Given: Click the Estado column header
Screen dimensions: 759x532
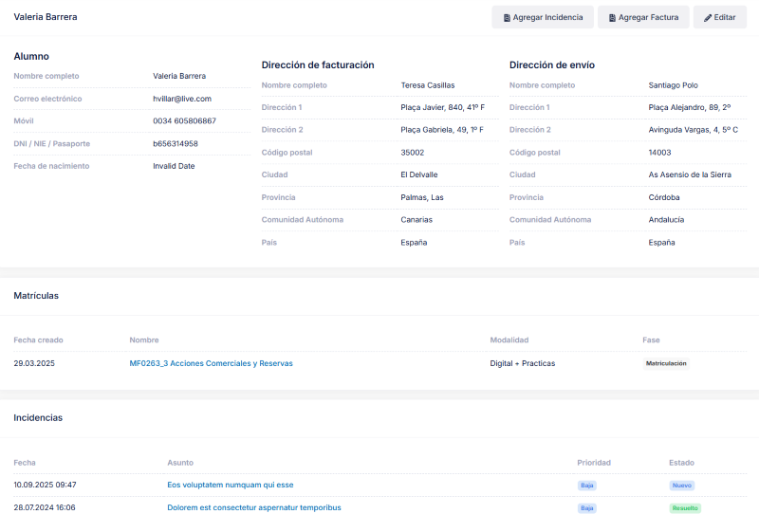Looking at the screenshot, I should (x=681, y=463).
